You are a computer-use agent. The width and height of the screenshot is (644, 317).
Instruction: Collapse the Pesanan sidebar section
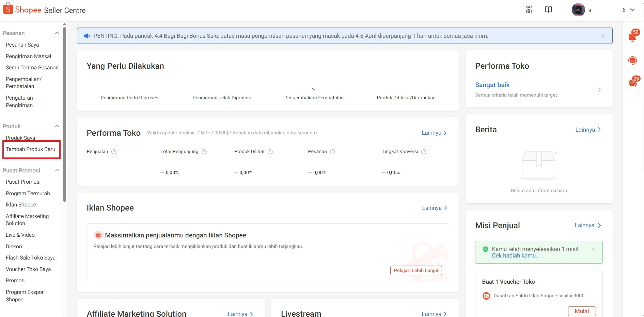[57, 33]
